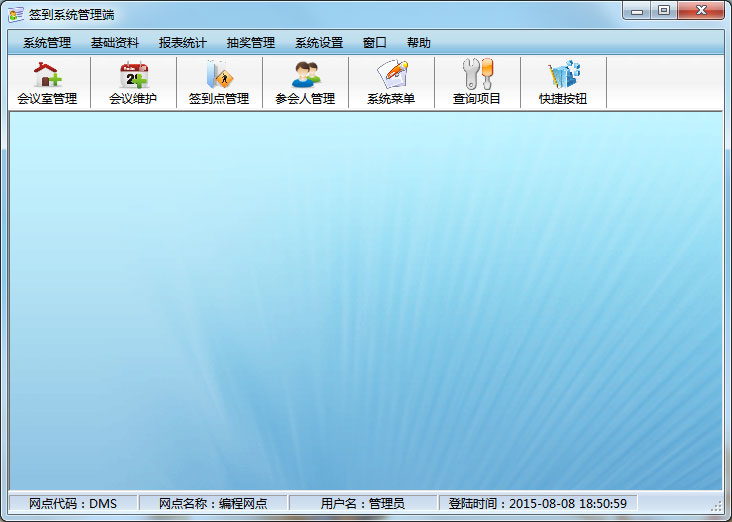Open the 窗口 menu
This screenshot has width=732, height=522.
(375, 43)
